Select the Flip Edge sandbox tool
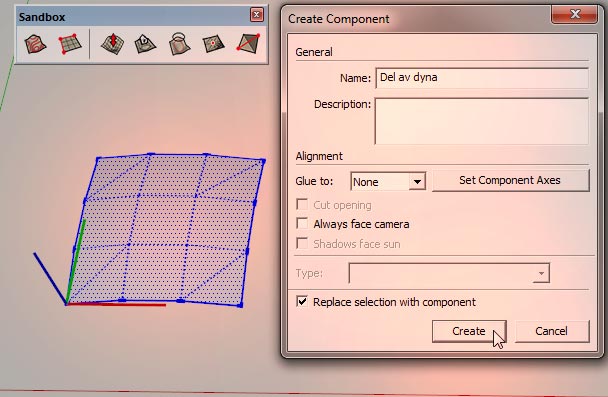The width and height of the screenshot is (608, 397). click(x=248, y=44)
